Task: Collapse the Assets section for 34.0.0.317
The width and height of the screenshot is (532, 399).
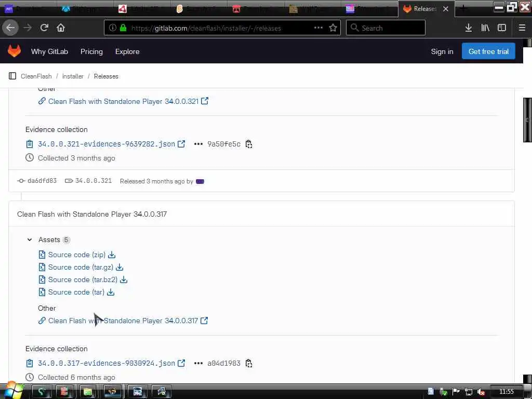Action: (30, 240)
